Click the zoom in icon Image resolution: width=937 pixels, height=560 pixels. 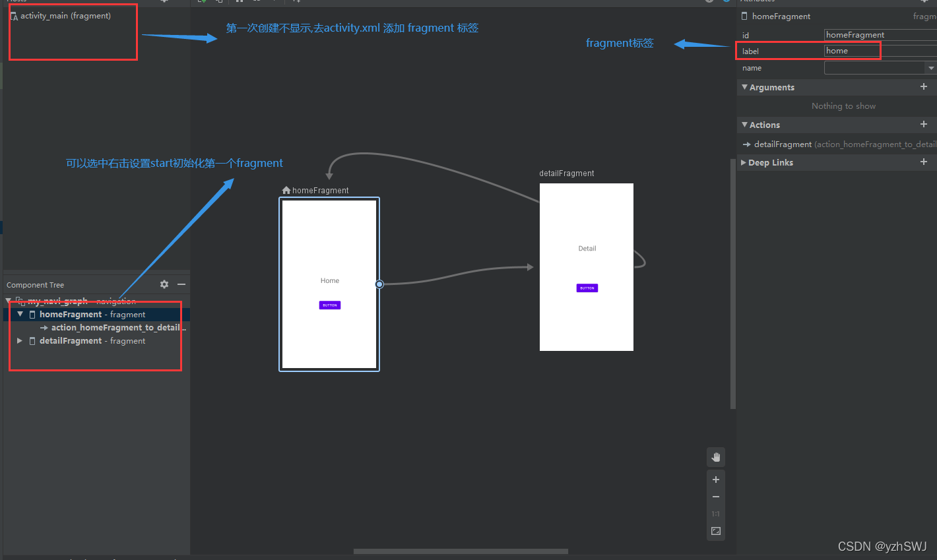click(x=715, y=479)
